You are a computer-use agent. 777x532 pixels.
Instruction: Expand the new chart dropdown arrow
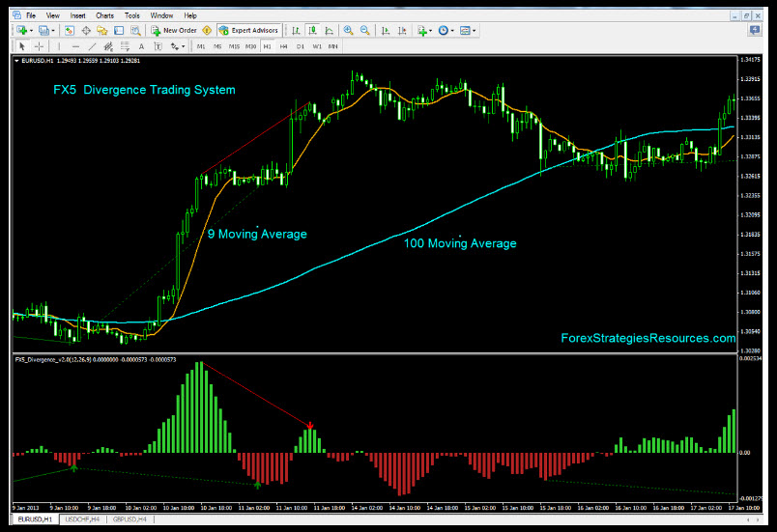coord(32,31)
